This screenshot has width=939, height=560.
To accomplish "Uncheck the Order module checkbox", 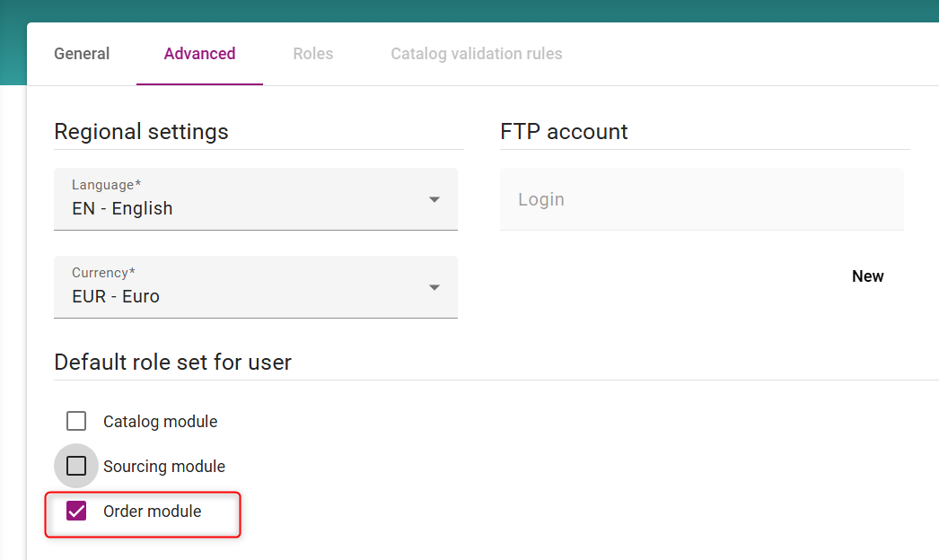I will pos(76,512).
